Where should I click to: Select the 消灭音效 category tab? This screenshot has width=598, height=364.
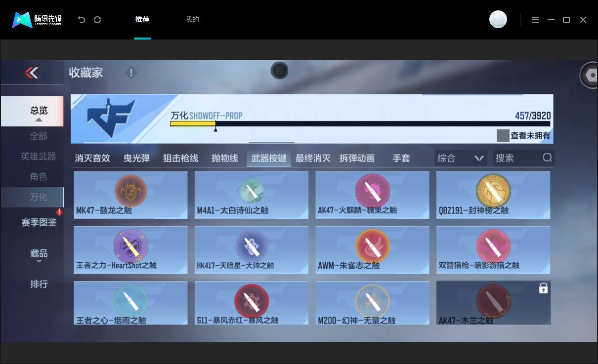[x=92, y=158]
